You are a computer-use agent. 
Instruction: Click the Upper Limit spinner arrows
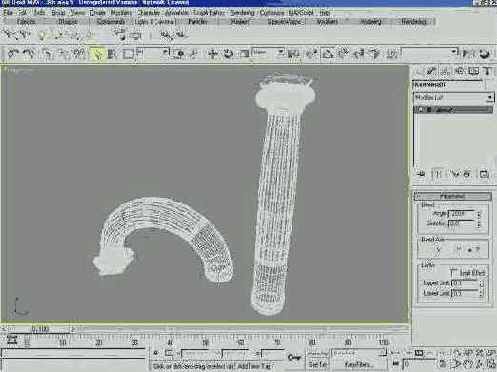pos(481,283)
